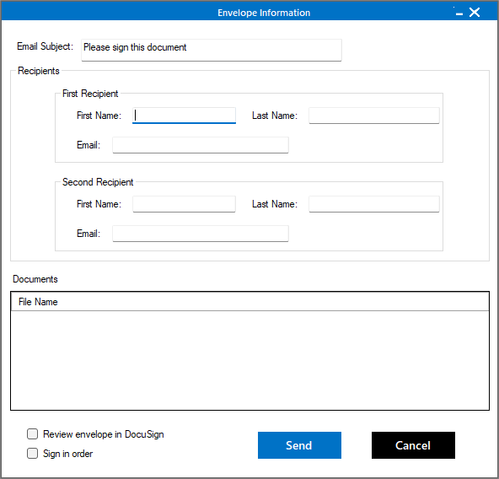The height and width of the screenshot is (479, 499).
Task: Click the Second Recipient group label
Action: click(x=98, y=182)
